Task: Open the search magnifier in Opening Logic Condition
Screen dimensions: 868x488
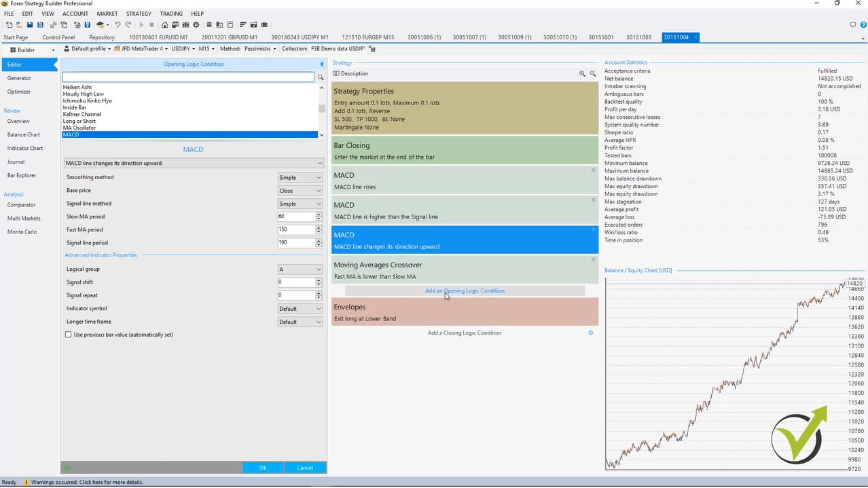Action: pos(320,77)
